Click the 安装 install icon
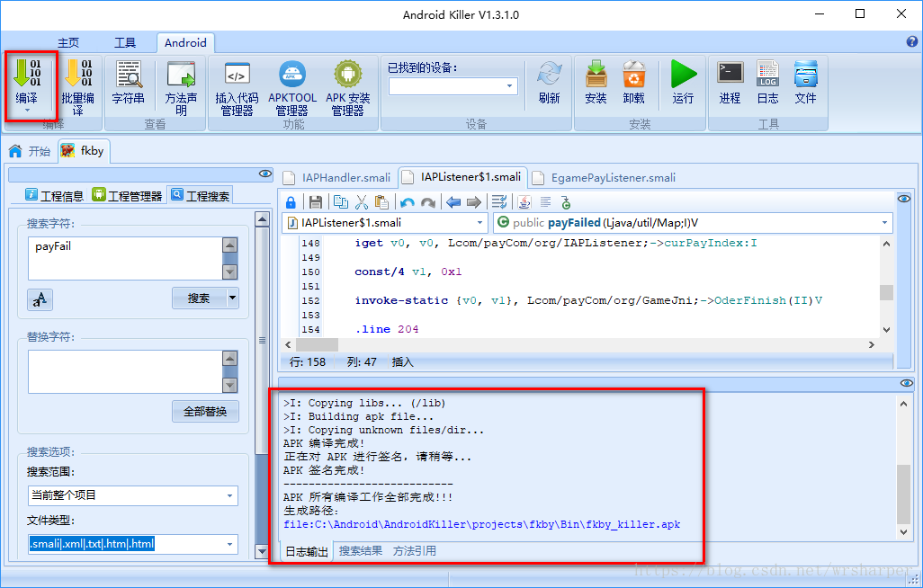Image resolution: width=923 pixels, height=588 pixels. coord(596,83)
